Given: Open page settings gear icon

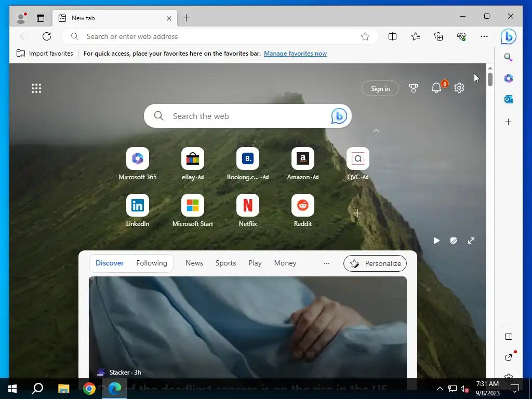Looking at the screenshot, I should [459, 88].
